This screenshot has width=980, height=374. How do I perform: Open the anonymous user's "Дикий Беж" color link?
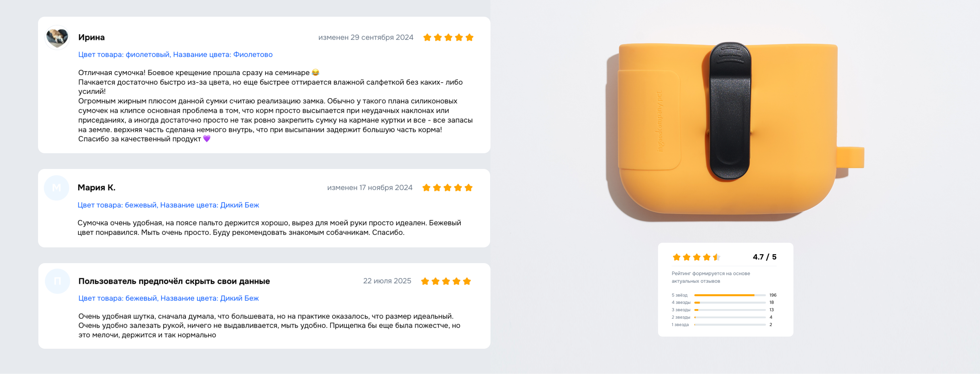pyautogui.click(x=209, y=298)
